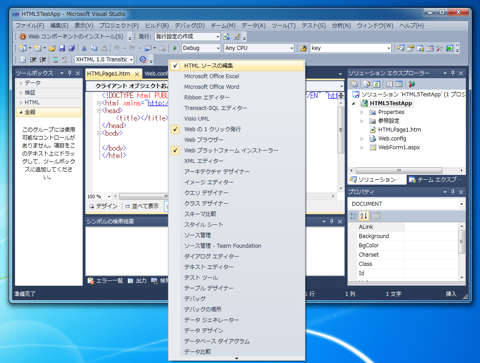Click the publish web icon next to publish profile

[227, 37]
